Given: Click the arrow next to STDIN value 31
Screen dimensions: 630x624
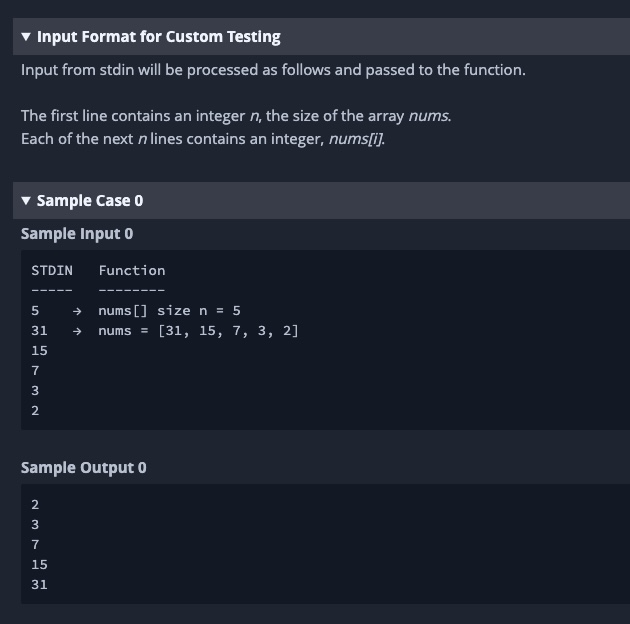Looking at the screenshot, I should (76, 331).
